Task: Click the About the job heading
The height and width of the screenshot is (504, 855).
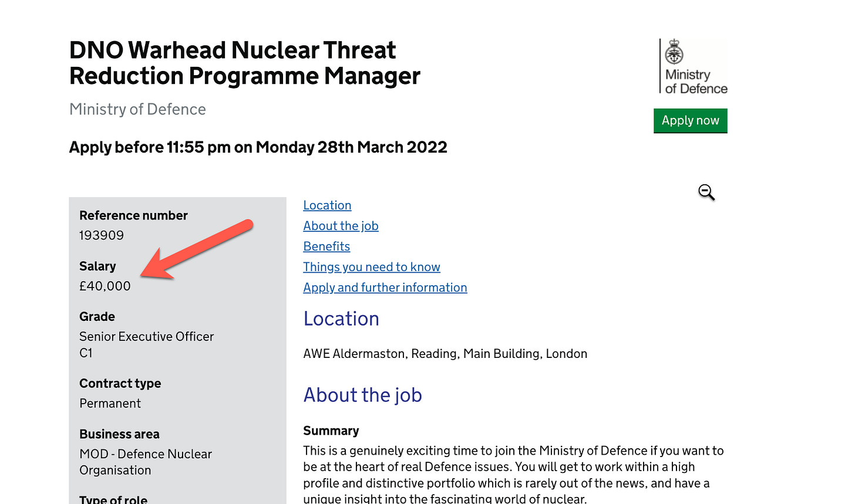Action: 362,395
